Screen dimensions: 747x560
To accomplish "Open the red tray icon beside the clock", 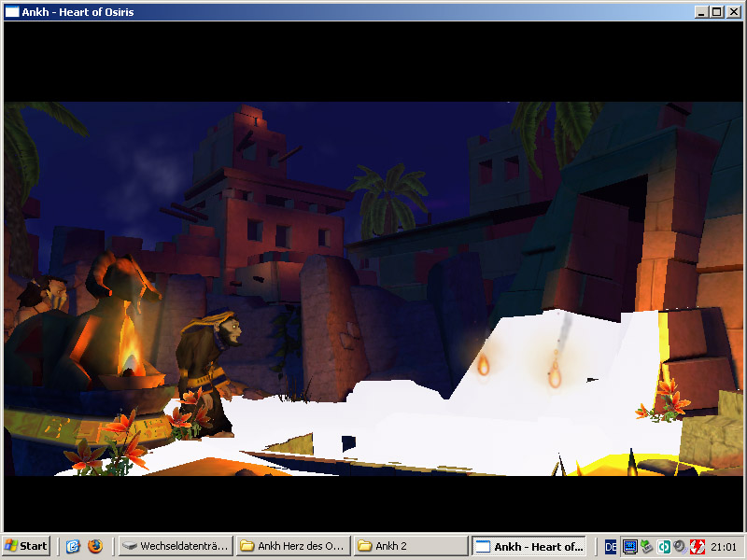I will (x=698, y=547).
